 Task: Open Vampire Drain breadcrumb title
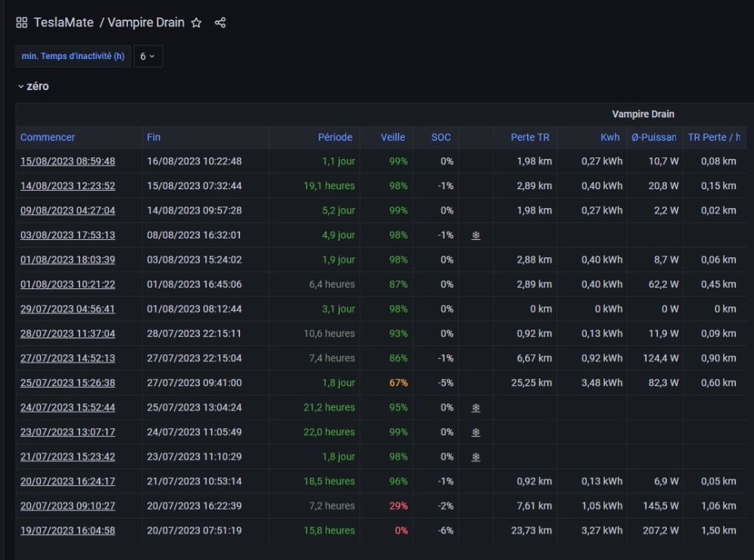(145, 23)
